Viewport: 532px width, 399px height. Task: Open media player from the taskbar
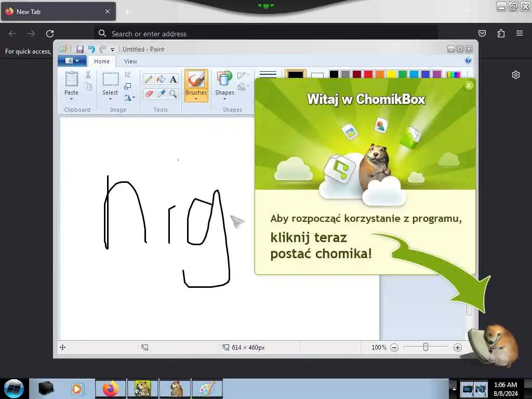coord(77,389)
